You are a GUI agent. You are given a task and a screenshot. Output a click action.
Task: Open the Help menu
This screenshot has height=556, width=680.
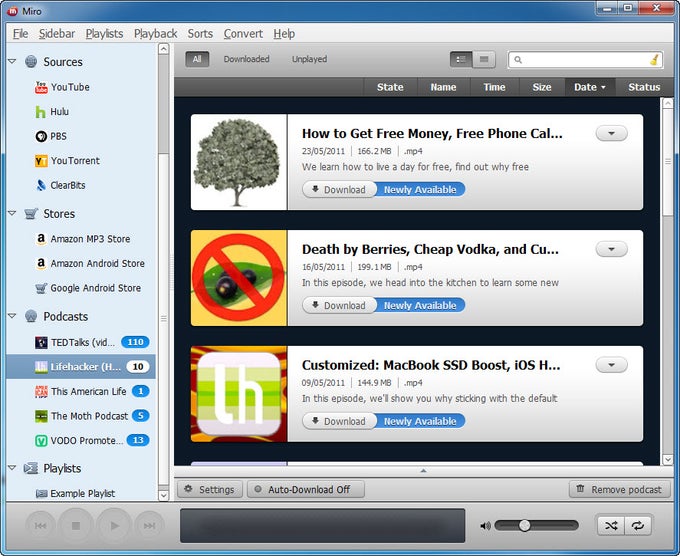(x=284, y=33)
